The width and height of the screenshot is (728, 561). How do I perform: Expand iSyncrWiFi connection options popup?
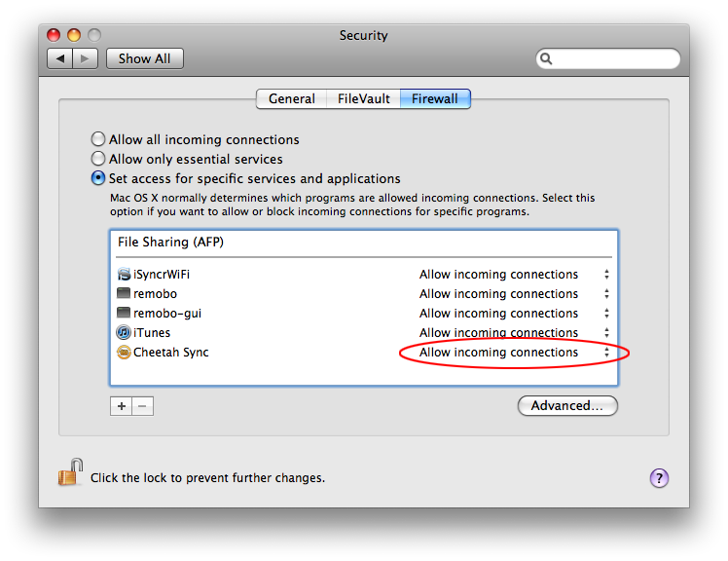coord(514,275)
